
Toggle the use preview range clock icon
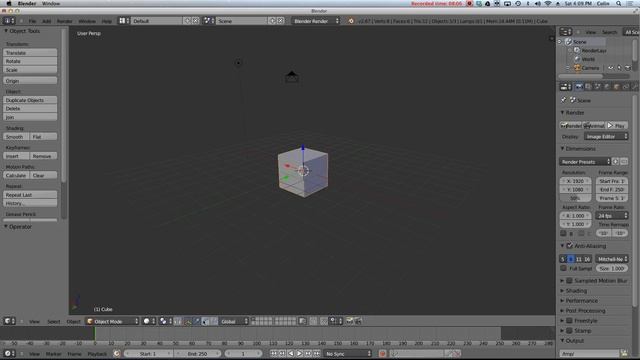pos(117,353)
